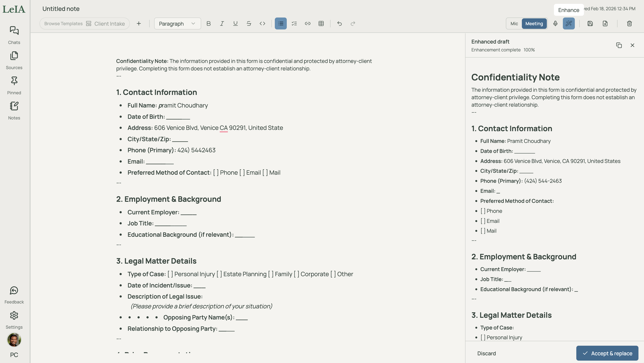The height and width of the screenshot is (363, 644).
Task: Open Browse Templates Client Intake selector
Action: (84, 24)
